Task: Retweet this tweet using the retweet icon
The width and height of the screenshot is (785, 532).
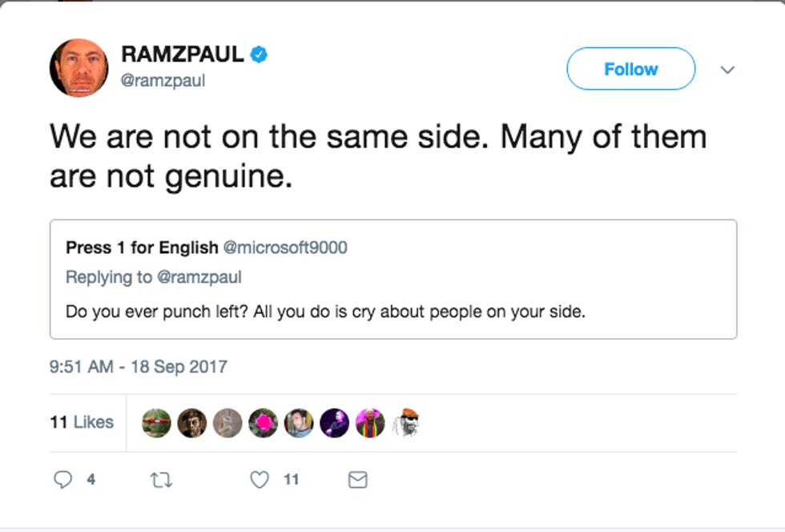Action: click(x=161, y=480)
